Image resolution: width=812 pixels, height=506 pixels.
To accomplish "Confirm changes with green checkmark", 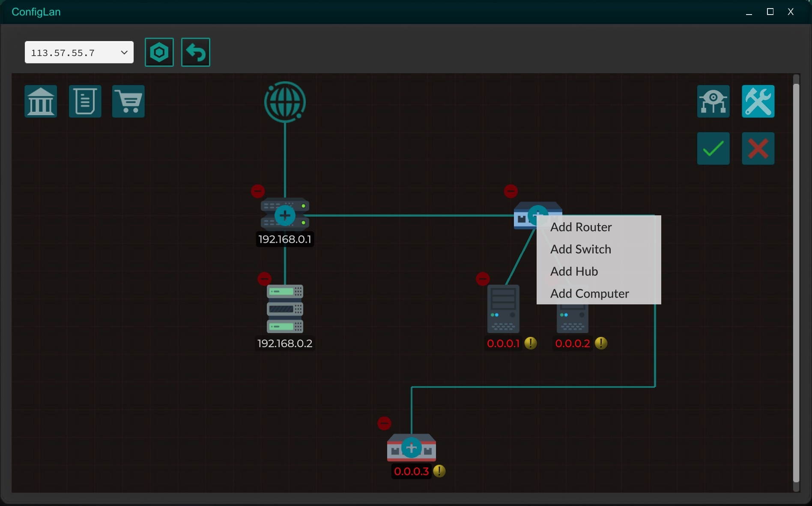I will tap(713, 149).
